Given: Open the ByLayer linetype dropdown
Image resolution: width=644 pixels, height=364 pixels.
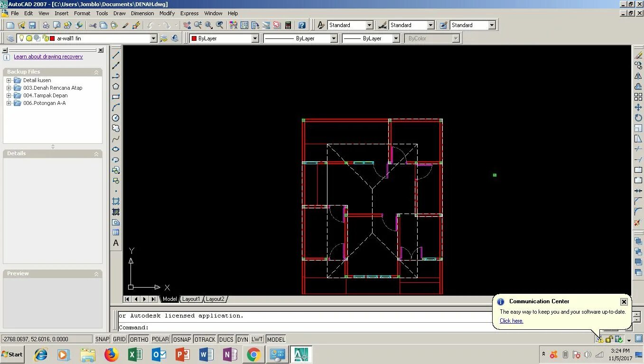Looking at the screenshot, I should 334,38.
